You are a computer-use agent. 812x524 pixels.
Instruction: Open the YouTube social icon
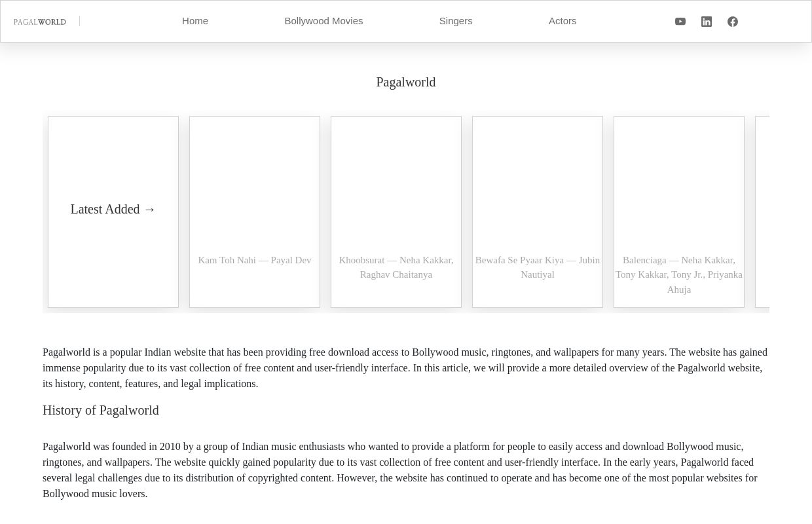680,22
